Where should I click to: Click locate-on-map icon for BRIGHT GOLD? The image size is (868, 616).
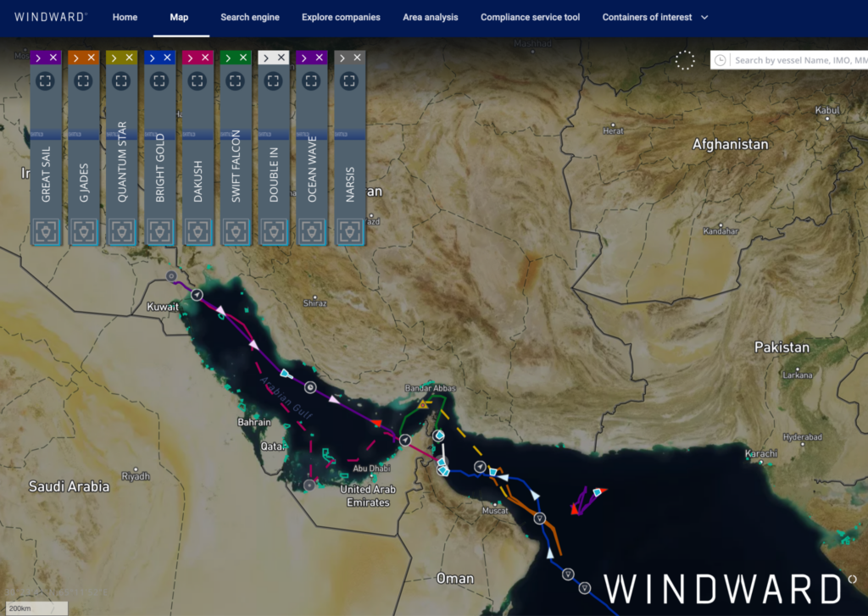coord(159,231)
